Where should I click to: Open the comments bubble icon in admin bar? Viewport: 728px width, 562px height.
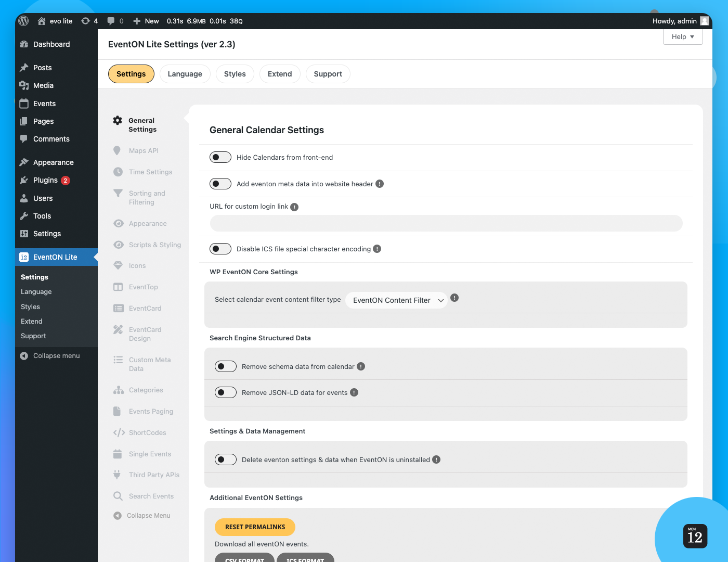[x=111, y=21]
